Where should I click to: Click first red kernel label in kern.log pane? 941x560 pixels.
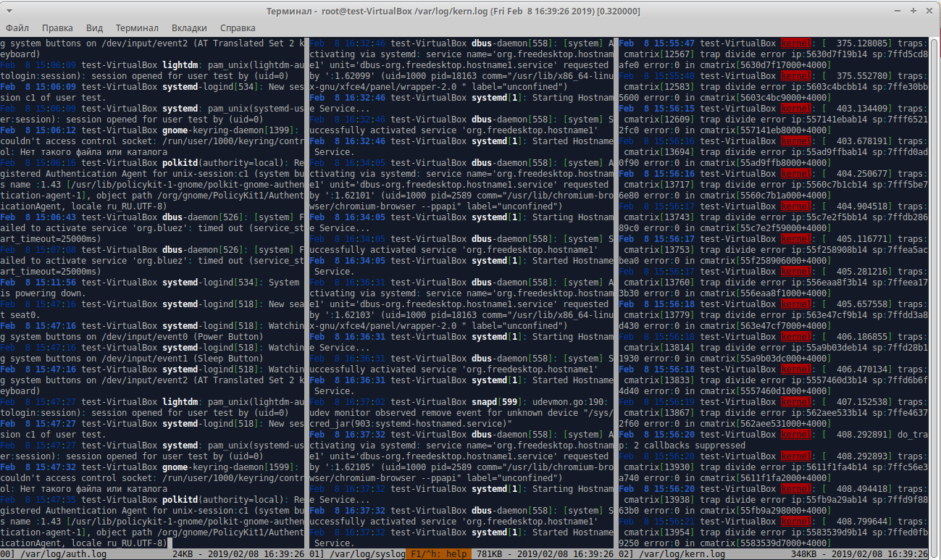tap(795, 43)
